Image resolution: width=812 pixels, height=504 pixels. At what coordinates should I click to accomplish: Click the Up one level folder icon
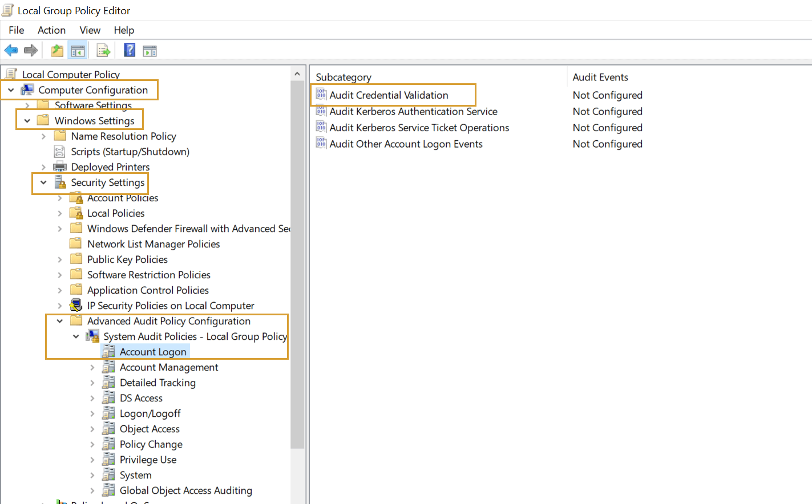point(56,50)
